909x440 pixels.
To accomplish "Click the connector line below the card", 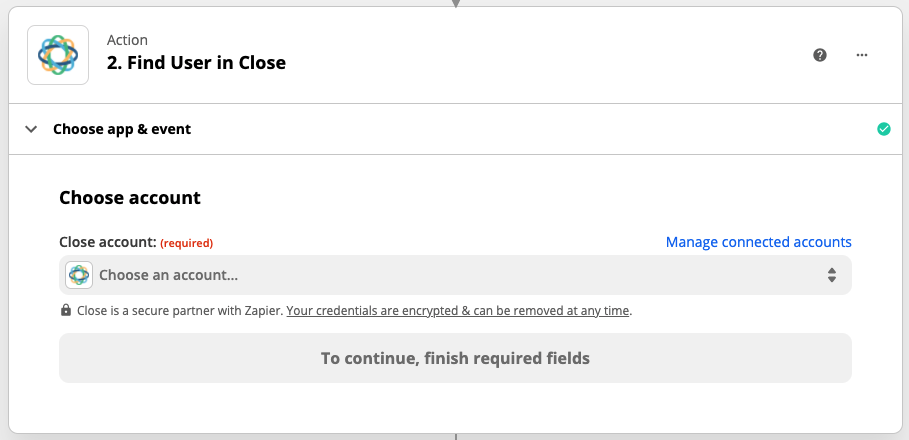I will (456, 437).
